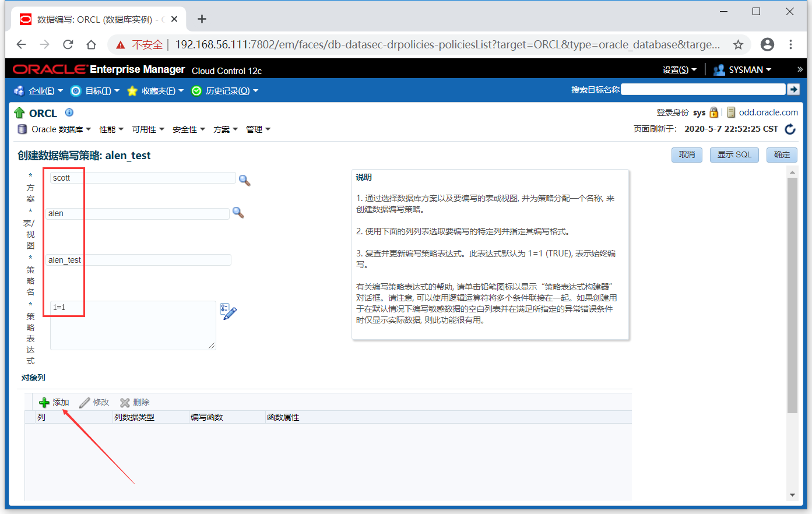Viewport: 812px width, 514px height.
Task: Click the browser forward arrow
Action: click(45, 44)
